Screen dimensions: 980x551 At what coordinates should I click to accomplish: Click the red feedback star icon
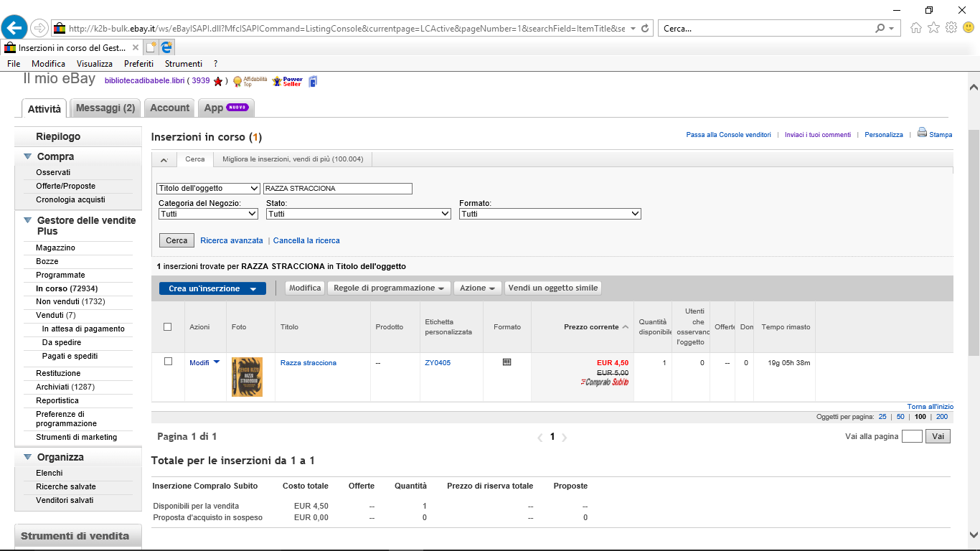(x=218, y=81)
